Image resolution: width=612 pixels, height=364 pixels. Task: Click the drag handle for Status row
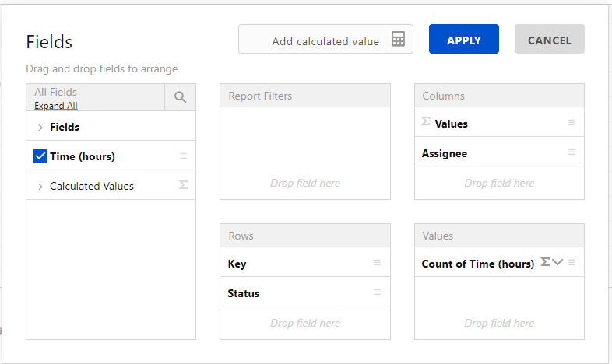377,292
